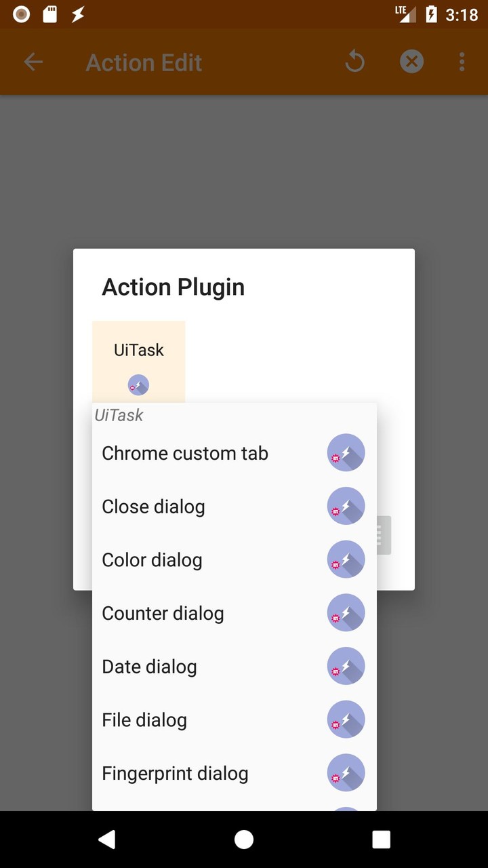The width and height of the screenshot is (488, 868).
Task: Tap the icon beside Date dialog
Action: (x=346, y=667)
